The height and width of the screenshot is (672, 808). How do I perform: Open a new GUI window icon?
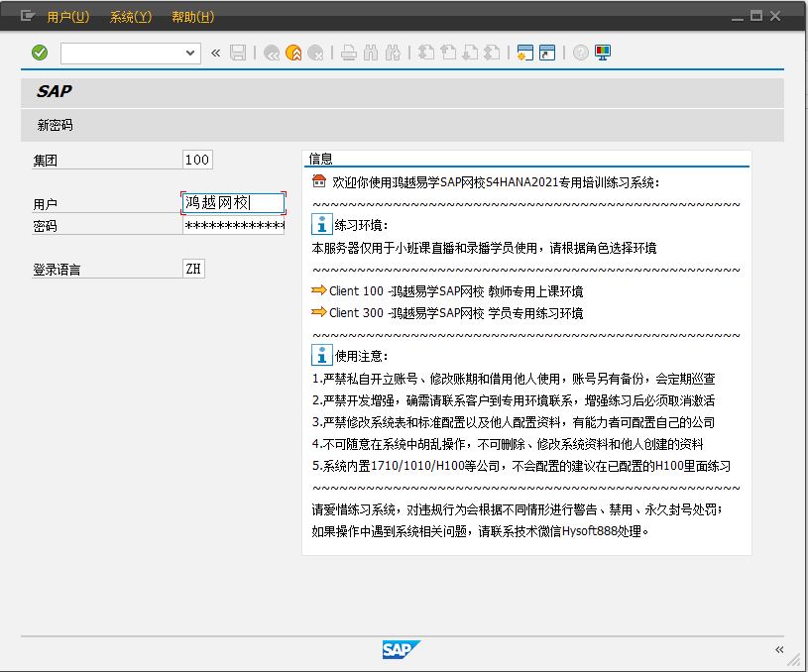pos(525,53)
